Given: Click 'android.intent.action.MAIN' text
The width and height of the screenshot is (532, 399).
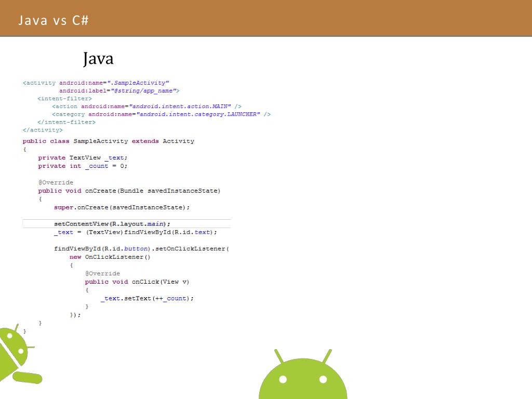Looking at the screenshot, I should (x=180, y=107).
